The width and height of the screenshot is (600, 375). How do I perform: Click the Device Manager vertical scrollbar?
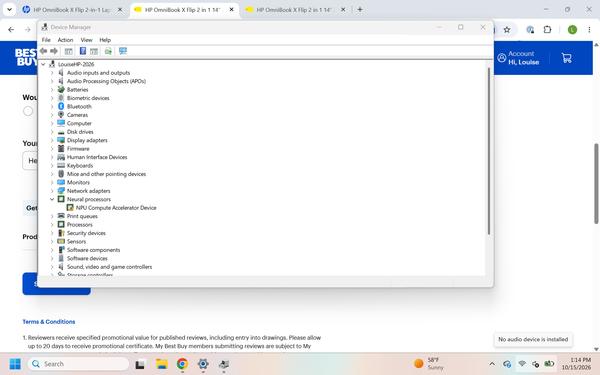tap(489, 151)
